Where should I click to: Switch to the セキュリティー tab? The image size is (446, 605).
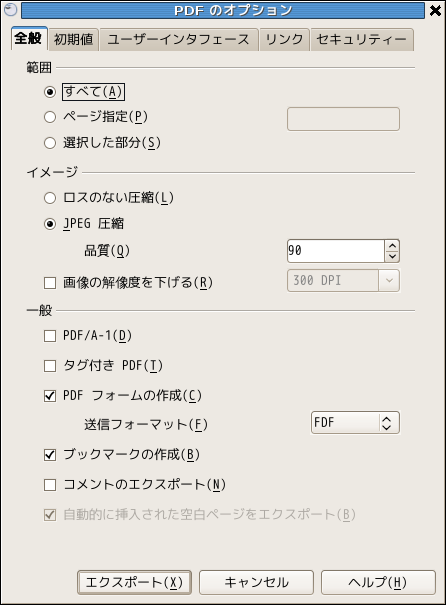point(362,39)
